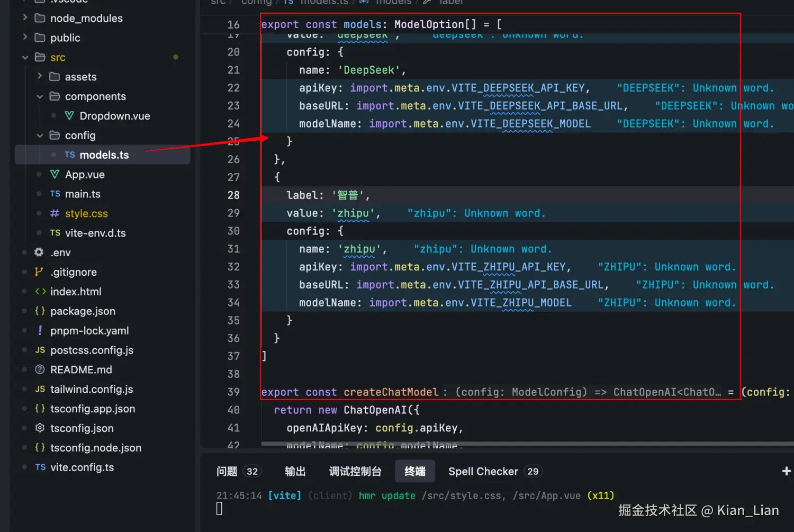Select models.ts in the file tree

pyautogui.click(x=104, y=155)
